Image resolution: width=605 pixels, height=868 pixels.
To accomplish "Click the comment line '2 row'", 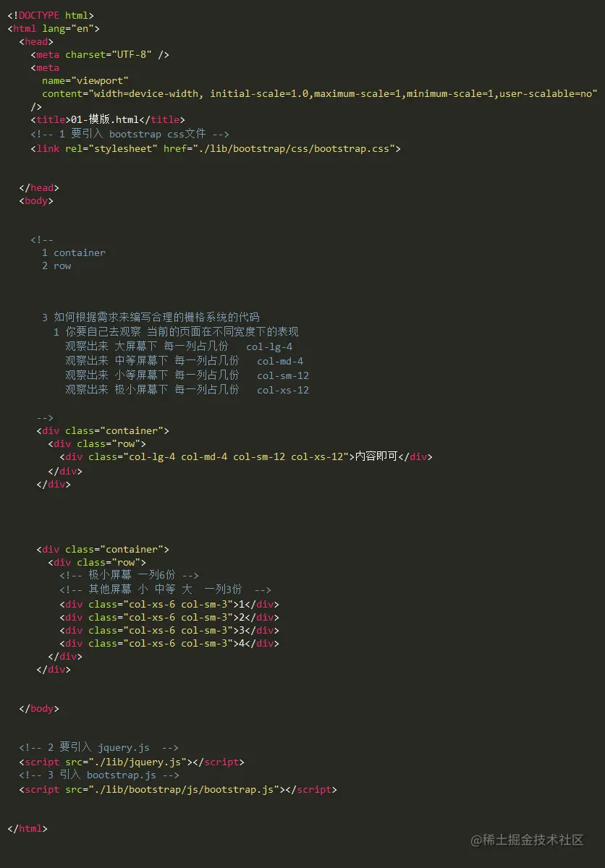I will point(56,265).
